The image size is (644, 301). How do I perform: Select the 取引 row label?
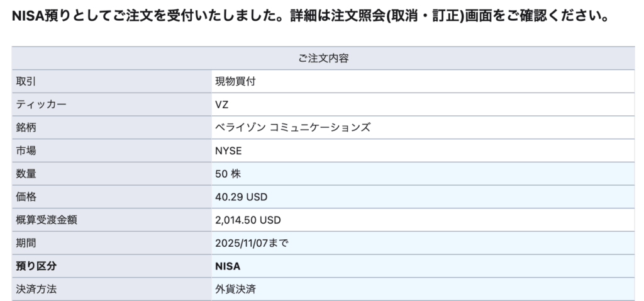pyautogui.click(x=26, y=81)
